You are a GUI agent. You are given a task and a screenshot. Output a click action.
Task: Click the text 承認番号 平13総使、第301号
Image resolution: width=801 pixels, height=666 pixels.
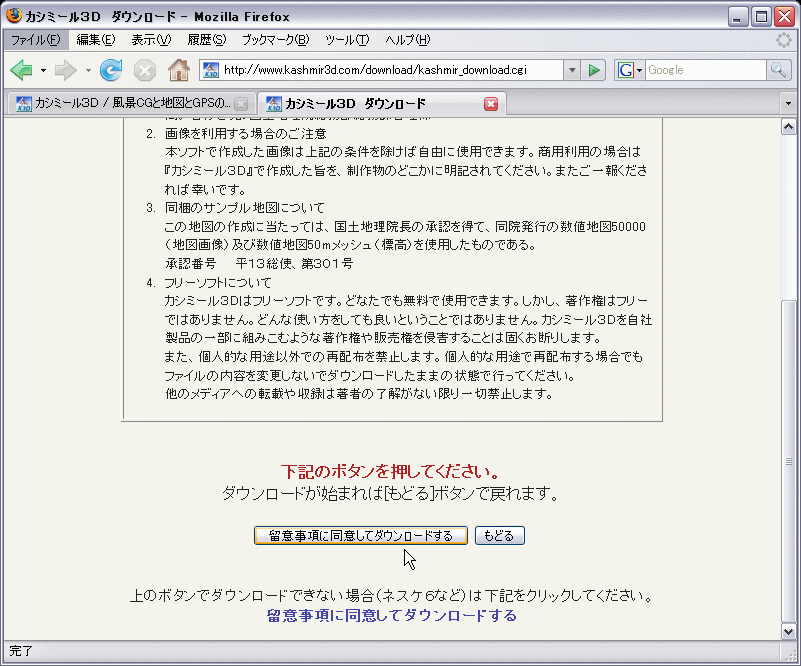pos(258,264)
